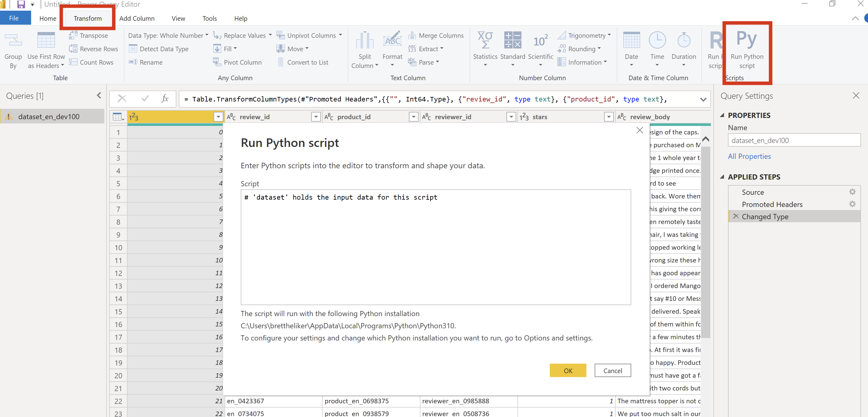The width and height of the screenshot is (868, 417).
Task: Collapse the PROPERTIES section
Action: coord(722,115)
